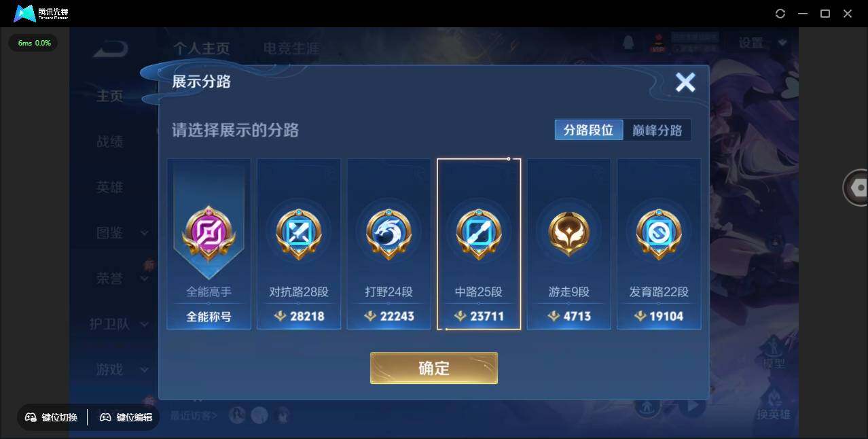
Task: Select the 发育路22段 farm lane badge
Action: click(x=659, y=244)
